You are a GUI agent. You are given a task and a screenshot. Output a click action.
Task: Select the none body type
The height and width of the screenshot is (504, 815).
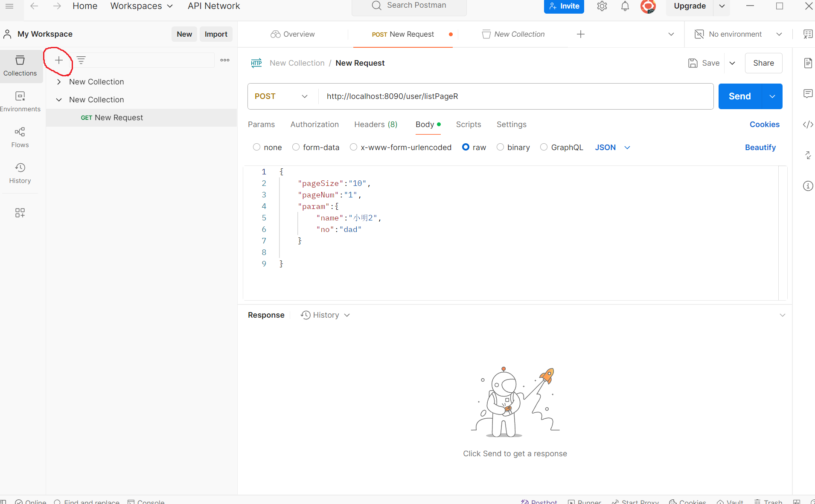coord(256,147)
